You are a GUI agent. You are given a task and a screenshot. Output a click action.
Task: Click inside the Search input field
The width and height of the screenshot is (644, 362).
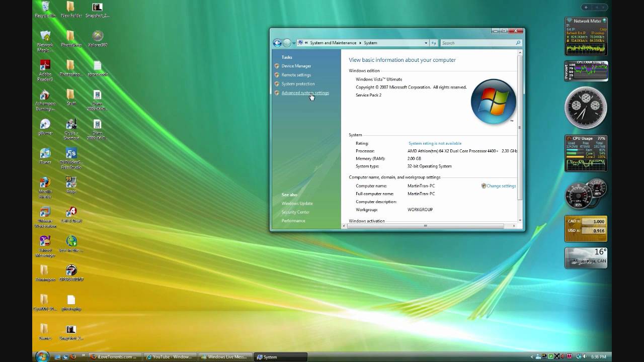[477, 43]
